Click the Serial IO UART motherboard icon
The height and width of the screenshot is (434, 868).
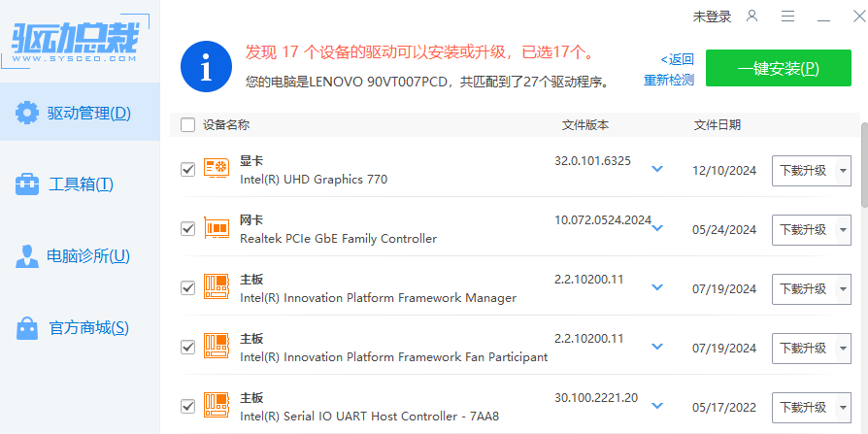tap(216, 407)
